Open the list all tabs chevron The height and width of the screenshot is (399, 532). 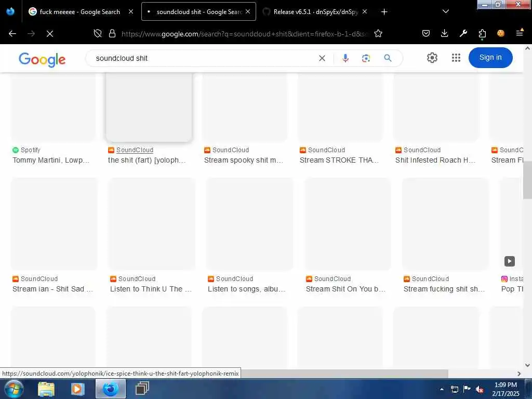446,11
